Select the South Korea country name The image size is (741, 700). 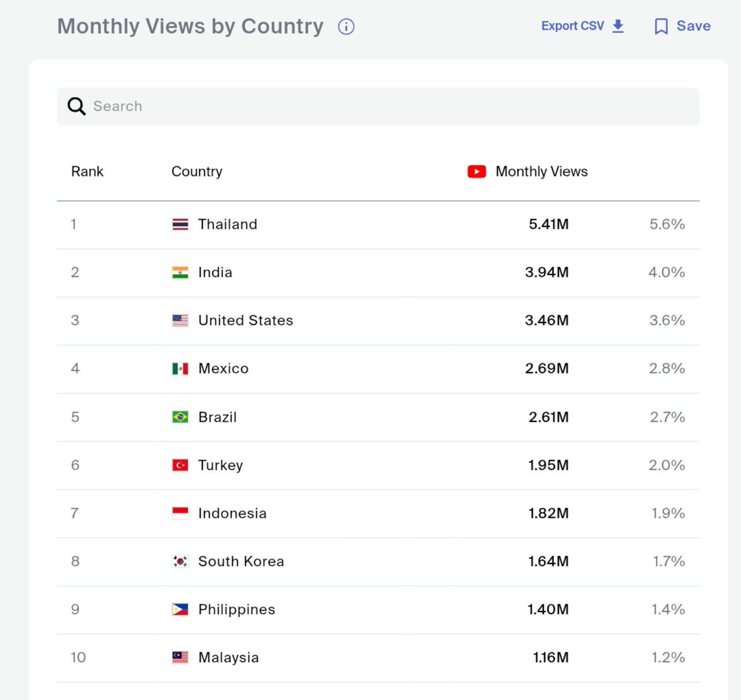click(241, 562)
